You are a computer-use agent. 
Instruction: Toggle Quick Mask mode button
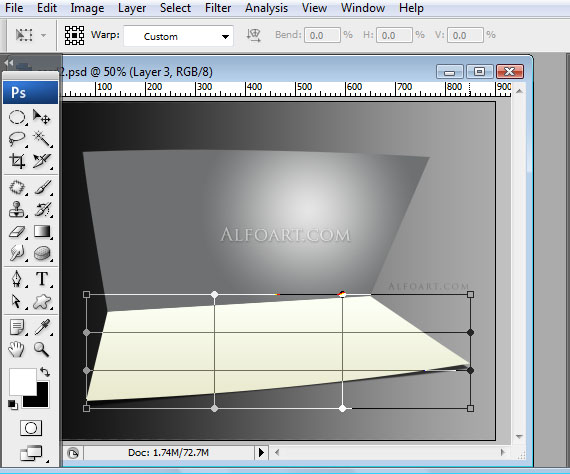point(31,428)
